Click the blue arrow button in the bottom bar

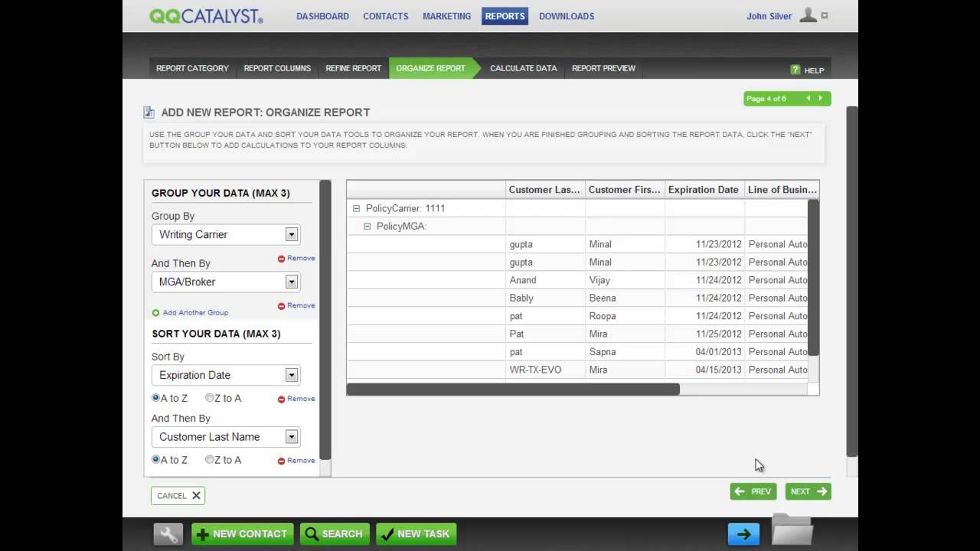click(x=743, y=534)
